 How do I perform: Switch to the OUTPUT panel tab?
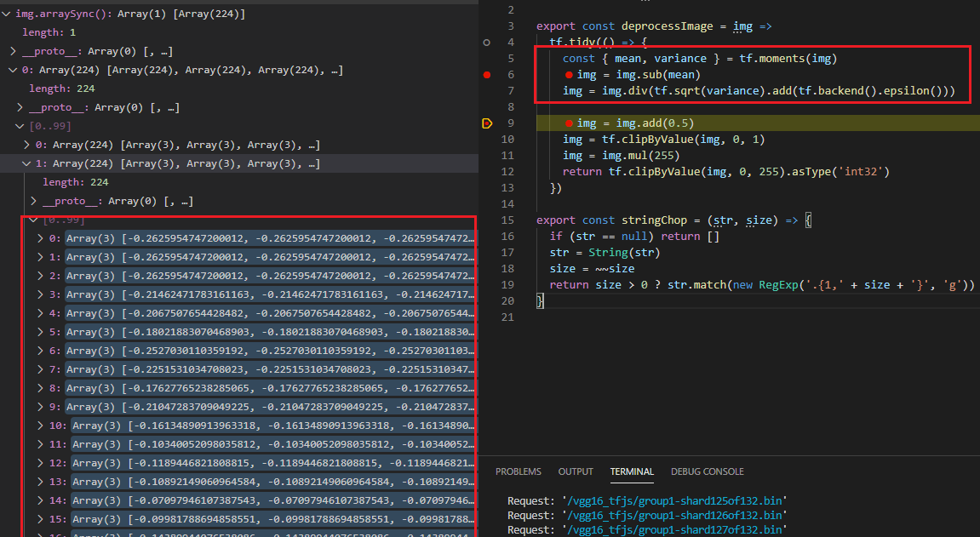[x=576, y=472]
